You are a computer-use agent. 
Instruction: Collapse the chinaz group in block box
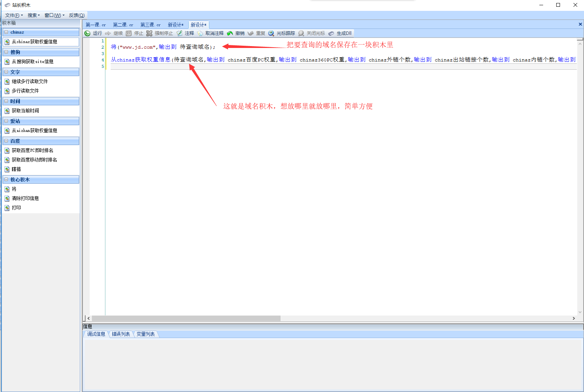[x=6, y=32]
